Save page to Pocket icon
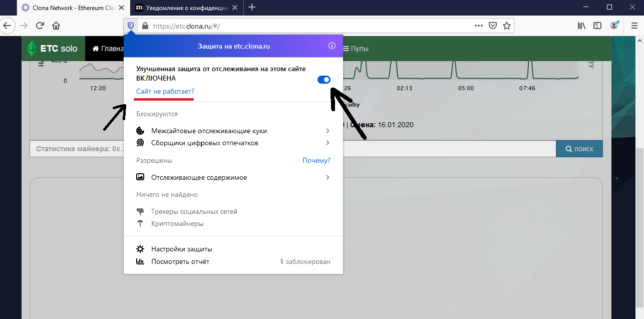This screenshot has height=319, width=644. [492, 26]
